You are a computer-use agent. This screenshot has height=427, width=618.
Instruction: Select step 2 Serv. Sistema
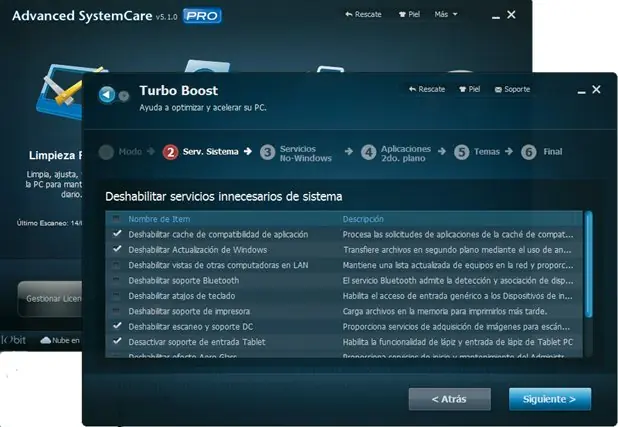pos(201,152)
